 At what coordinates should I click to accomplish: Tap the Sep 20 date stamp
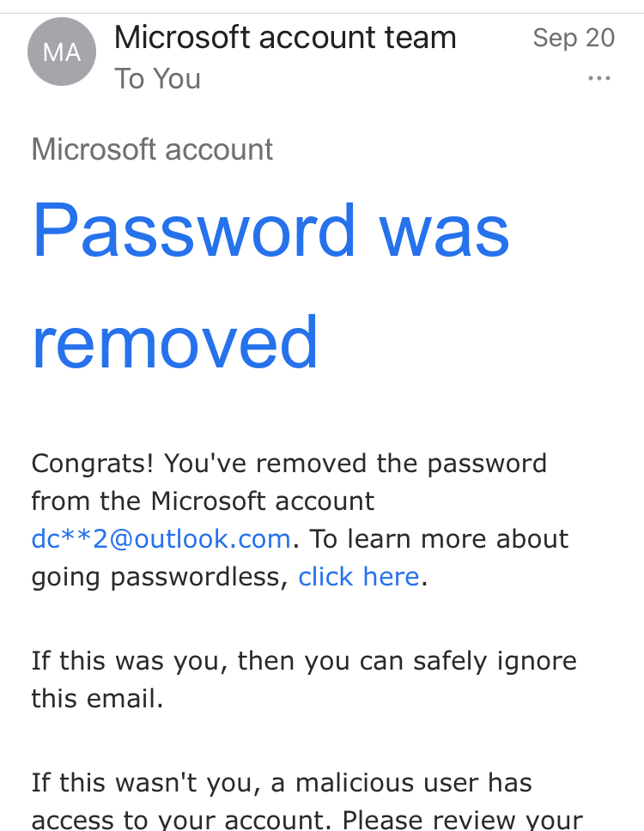[x=574, y=38]
